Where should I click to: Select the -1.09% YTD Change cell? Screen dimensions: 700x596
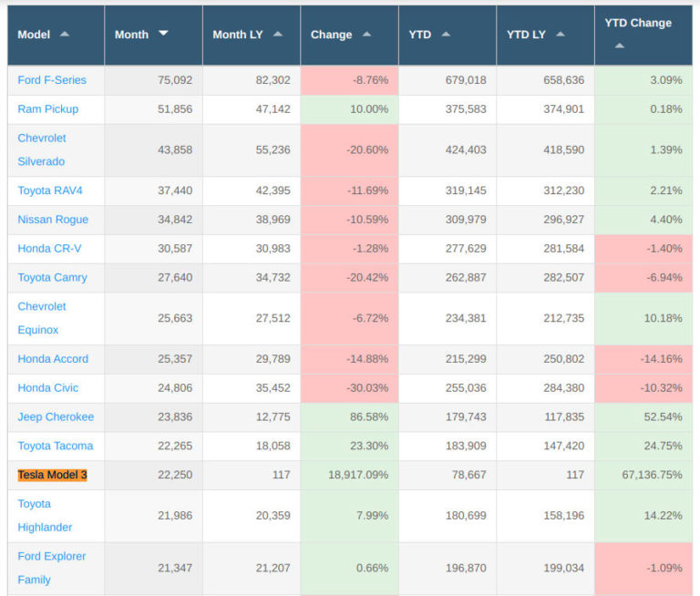pyautogui.click(x=643, y=569)
